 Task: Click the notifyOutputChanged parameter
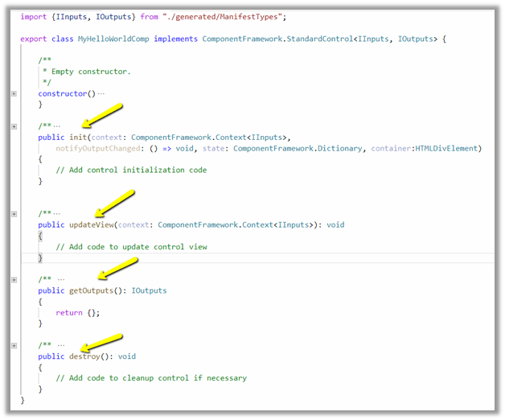(x=98, y=149)
